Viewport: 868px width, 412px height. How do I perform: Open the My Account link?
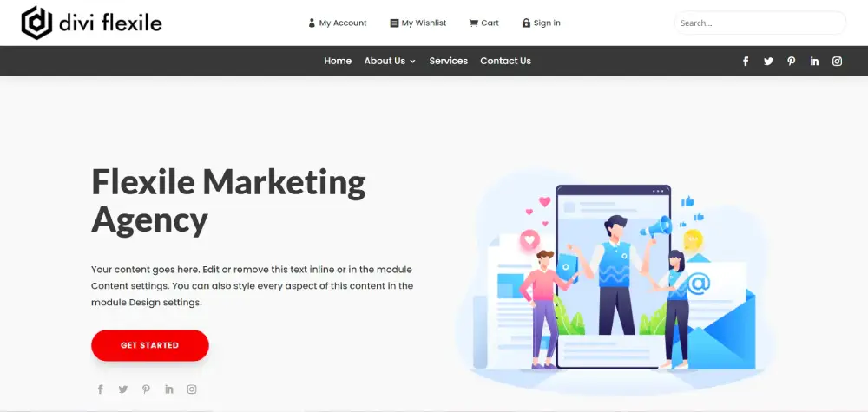pos(338,23)
